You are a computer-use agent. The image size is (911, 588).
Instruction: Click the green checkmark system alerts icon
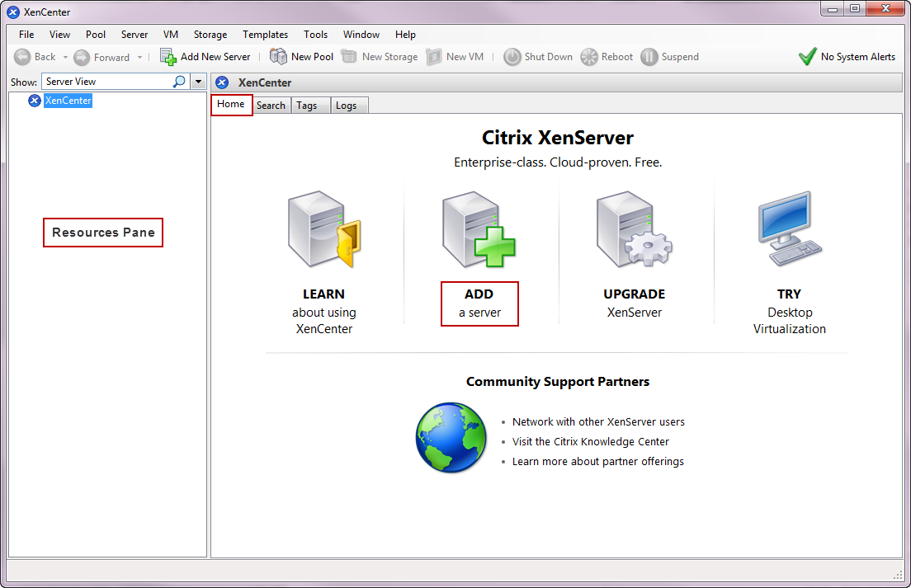[x=808, y=56]
